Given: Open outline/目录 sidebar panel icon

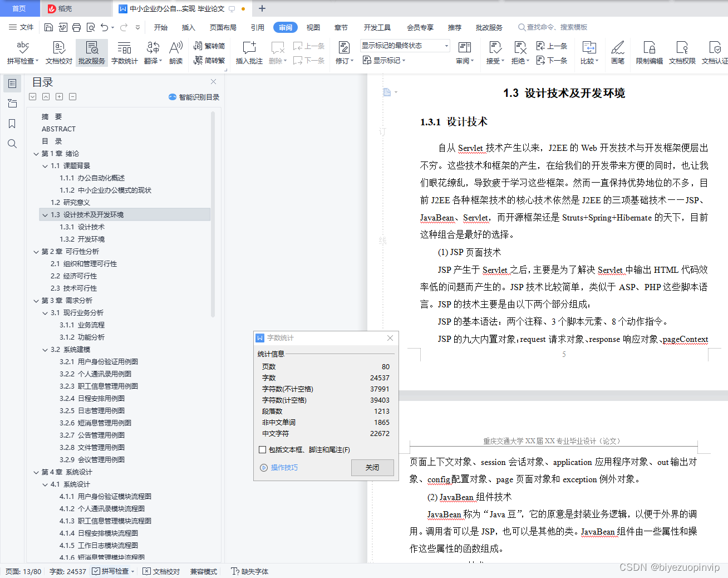Looking at the screenshot, I should pos(12,84).
